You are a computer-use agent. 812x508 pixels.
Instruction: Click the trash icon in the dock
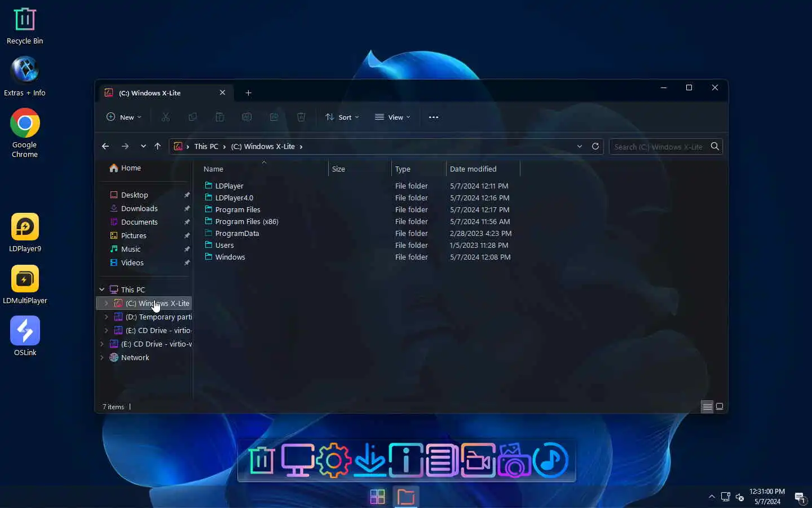262,461
